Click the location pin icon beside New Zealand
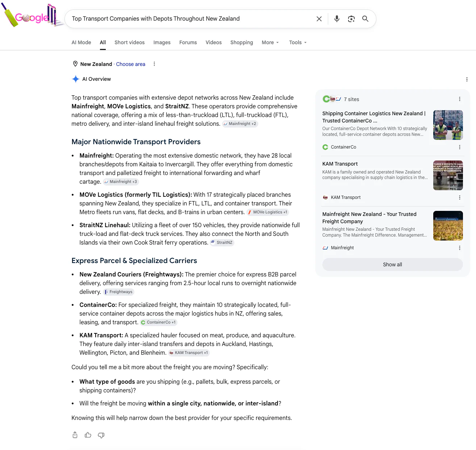This screenshot has width=476, height=450. [x=75, y=64]
